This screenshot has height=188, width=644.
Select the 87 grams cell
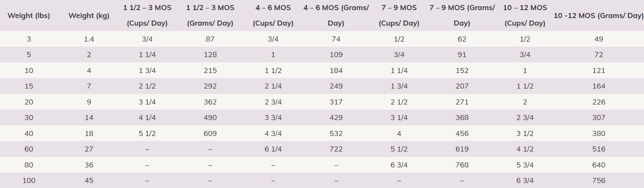click(x=210, y=39)
